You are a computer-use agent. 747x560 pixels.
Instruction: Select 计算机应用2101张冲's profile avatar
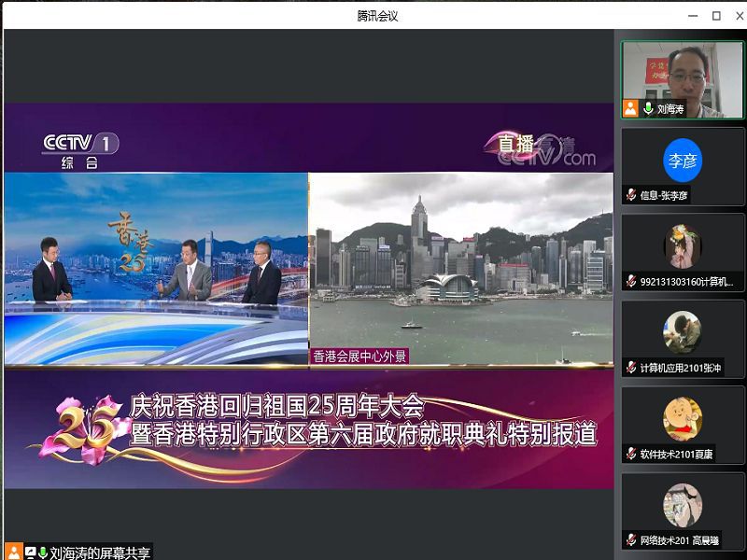click(683, 332)
